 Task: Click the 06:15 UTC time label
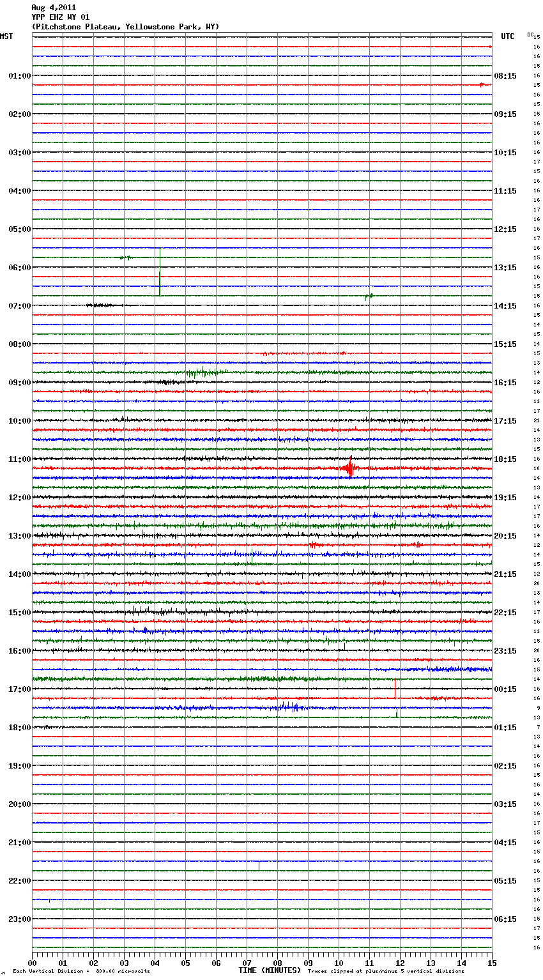[505, 919]
